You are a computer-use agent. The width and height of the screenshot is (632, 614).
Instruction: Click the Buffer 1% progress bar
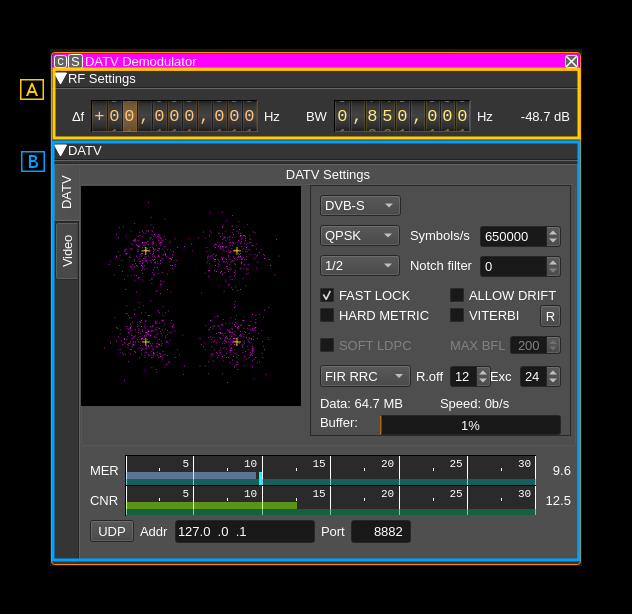470,425
